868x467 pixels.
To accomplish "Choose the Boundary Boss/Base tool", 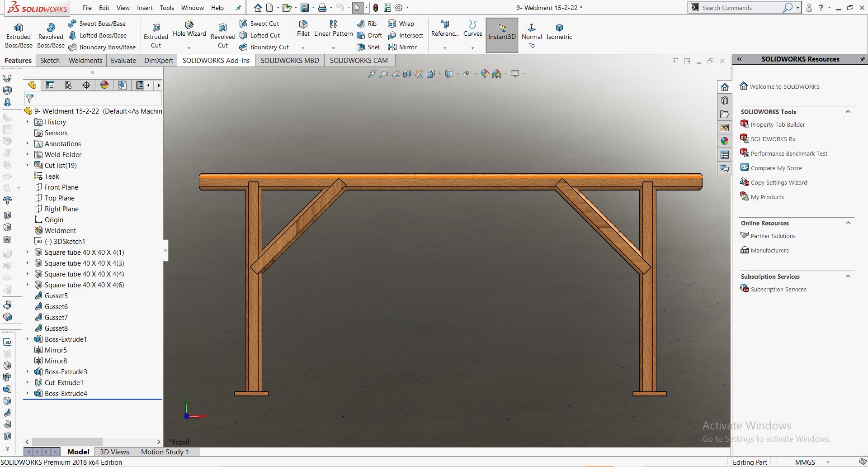I will (x=102, y=47).
